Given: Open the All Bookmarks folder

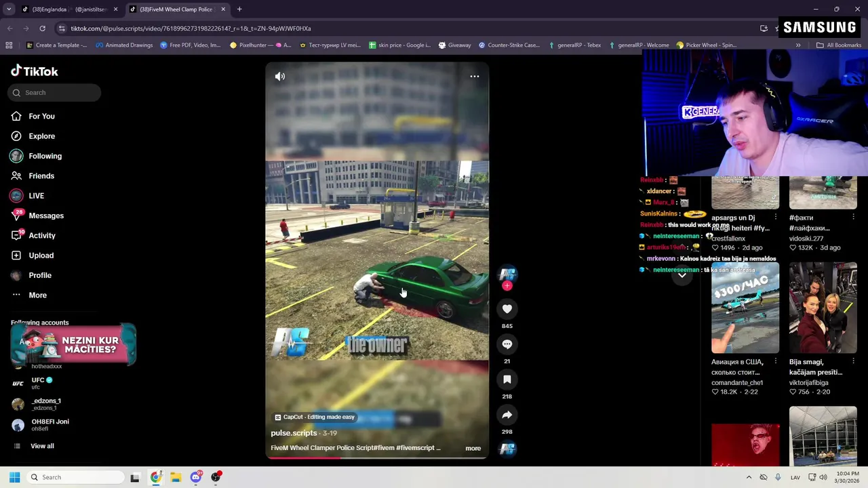Looking at the screenshot, I should (x=839, y=45).
